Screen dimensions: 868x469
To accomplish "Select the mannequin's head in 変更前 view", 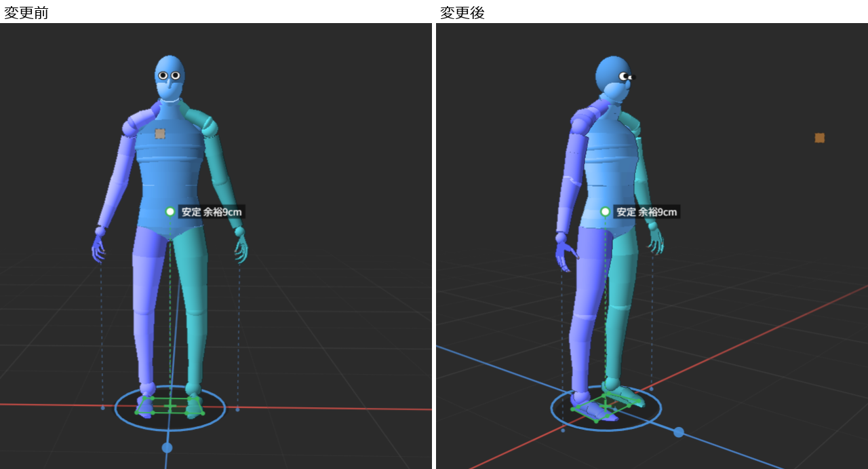I will click(x=170, y=78).
